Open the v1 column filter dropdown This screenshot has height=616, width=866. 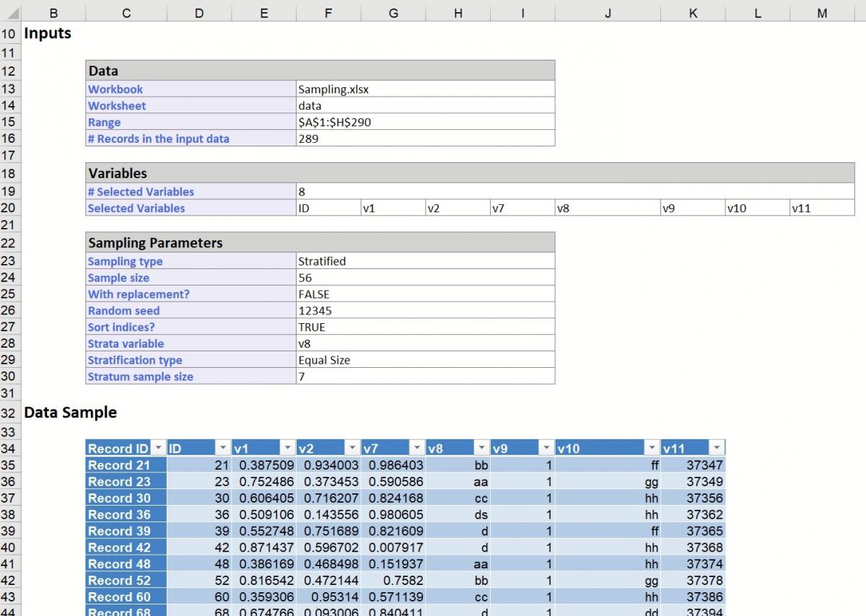tap(288, 447)
